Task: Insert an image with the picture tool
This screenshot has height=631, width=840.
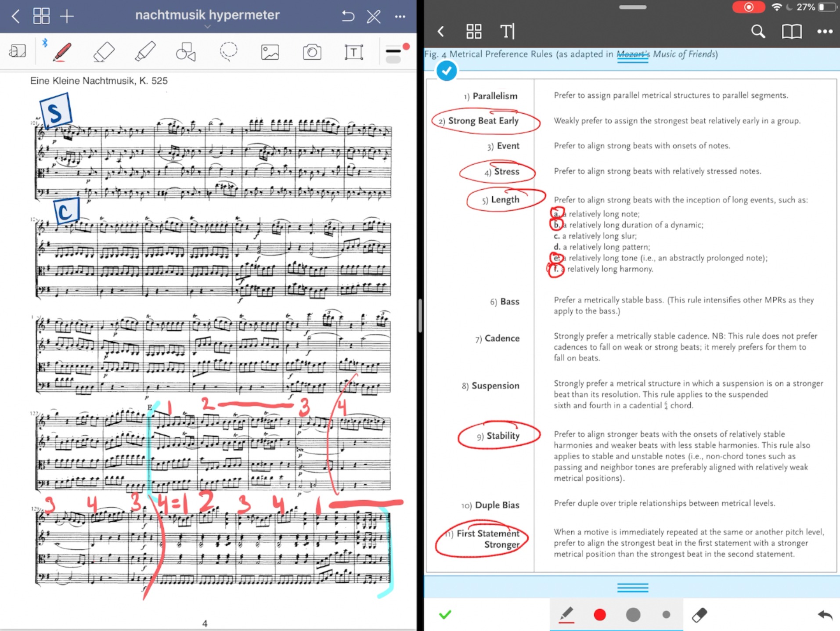Action: tap(270, 52)
